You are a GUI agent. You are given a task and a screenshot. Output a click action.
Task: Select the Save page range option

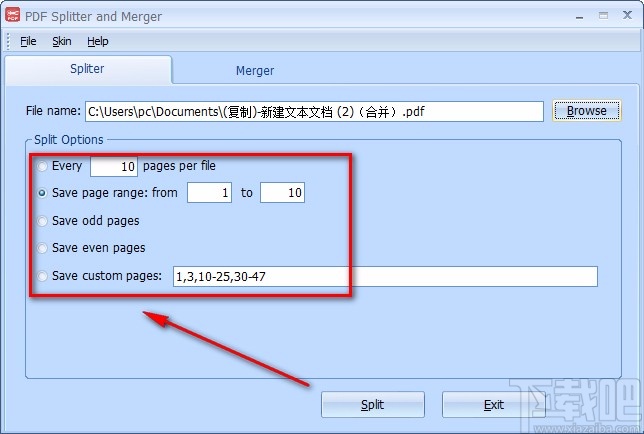[42, 193]
